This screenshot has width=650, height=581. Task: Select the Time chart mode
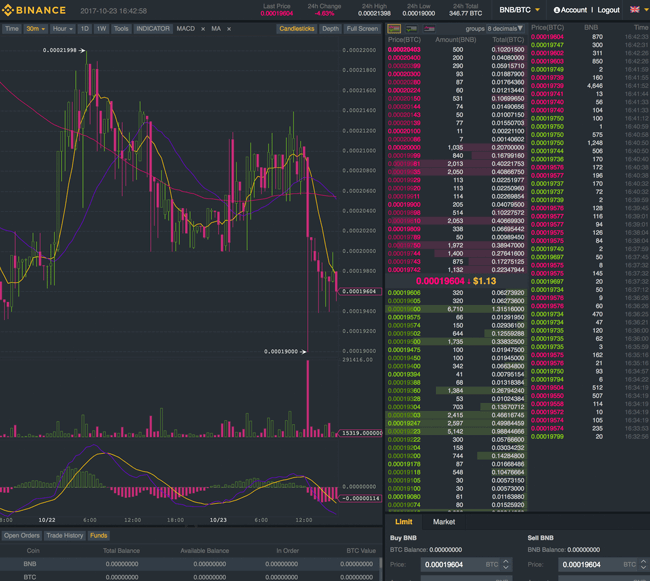(x=12, y=29)
